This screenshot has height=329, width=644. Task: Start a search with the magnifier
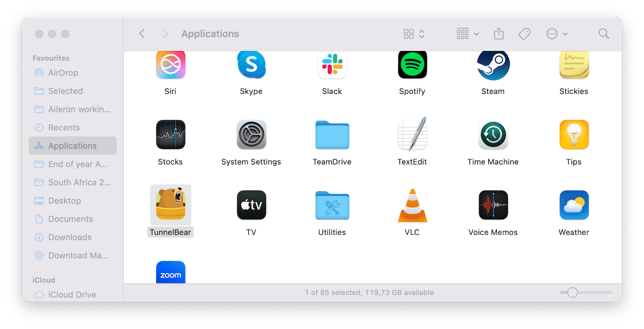(x=604, y=34)
